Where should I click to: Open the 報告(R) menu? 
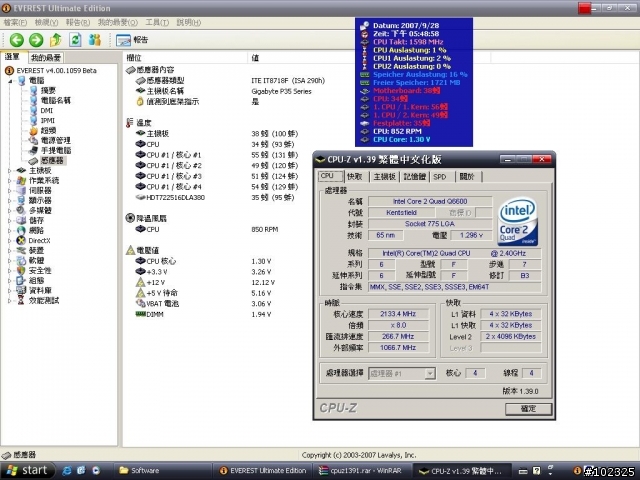click(x=78, y=22)
